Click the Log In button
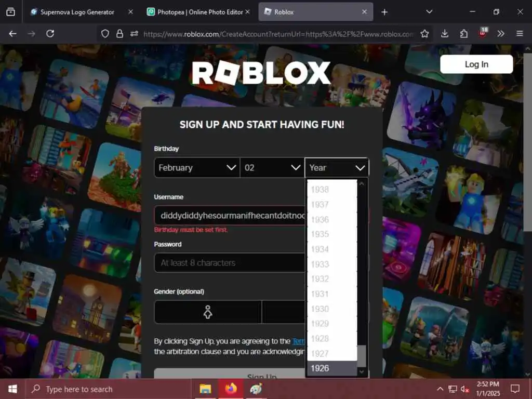This screenshot has width=532, height=399. point(476,64)
